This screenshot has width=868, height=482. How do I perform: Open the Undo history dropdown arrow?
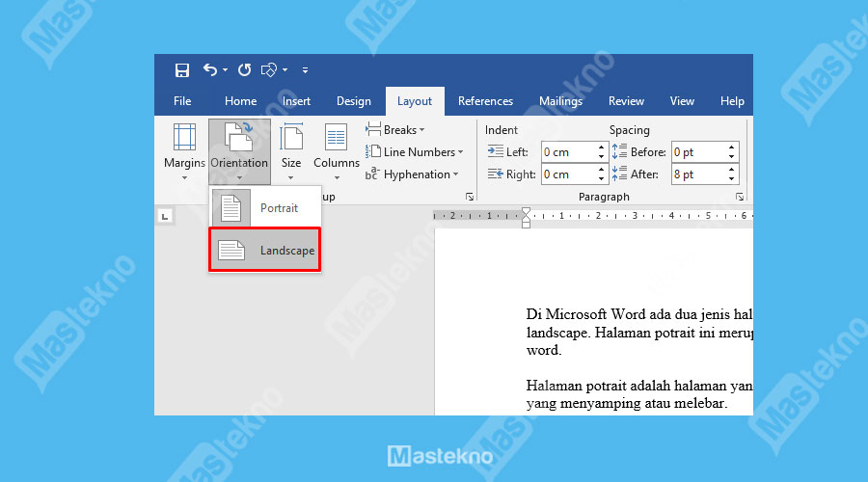pos(226,70)
